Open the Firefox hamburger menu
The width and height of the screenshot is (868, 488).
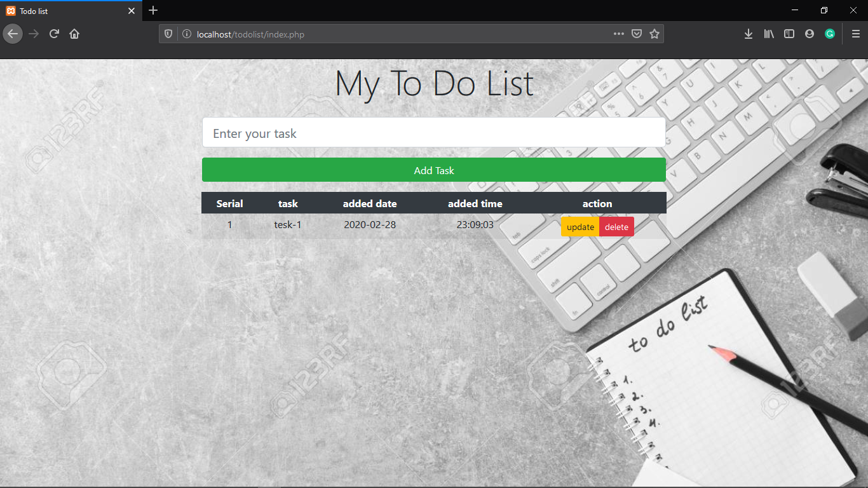click(x=856, y=34)
